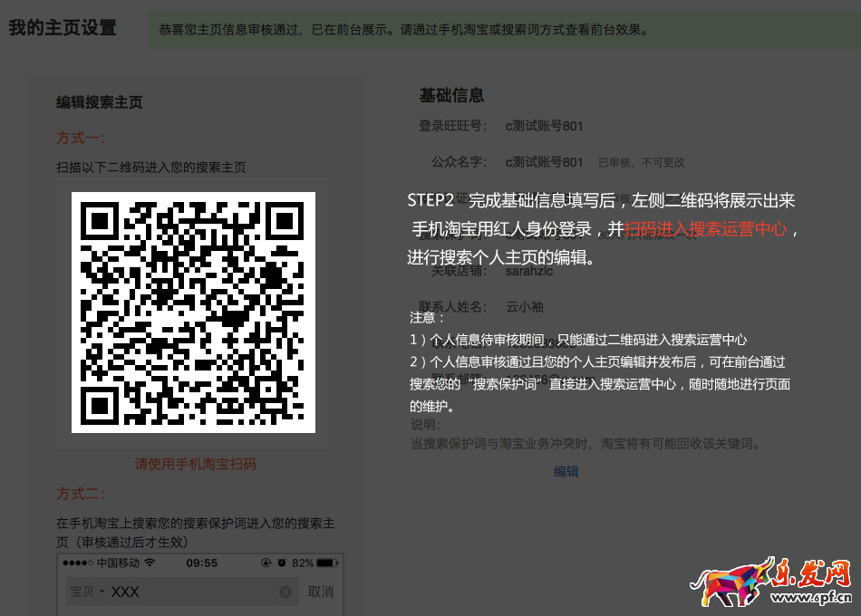Clear the search field using the X icon

pyautogui.click(x=285, y=591)
